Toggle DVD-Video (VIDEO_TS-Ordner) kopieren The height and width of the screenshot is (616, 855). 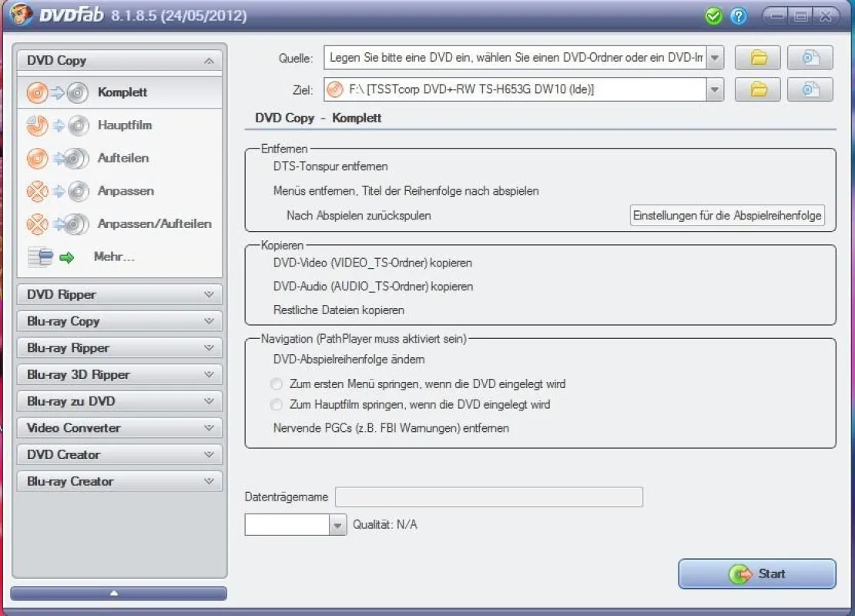pyautogui.click(x=373, y=263)
